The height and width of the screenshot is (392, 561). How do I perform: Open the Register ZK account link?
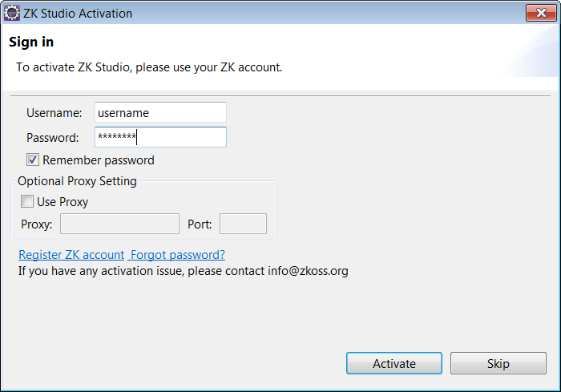point(71,255)
